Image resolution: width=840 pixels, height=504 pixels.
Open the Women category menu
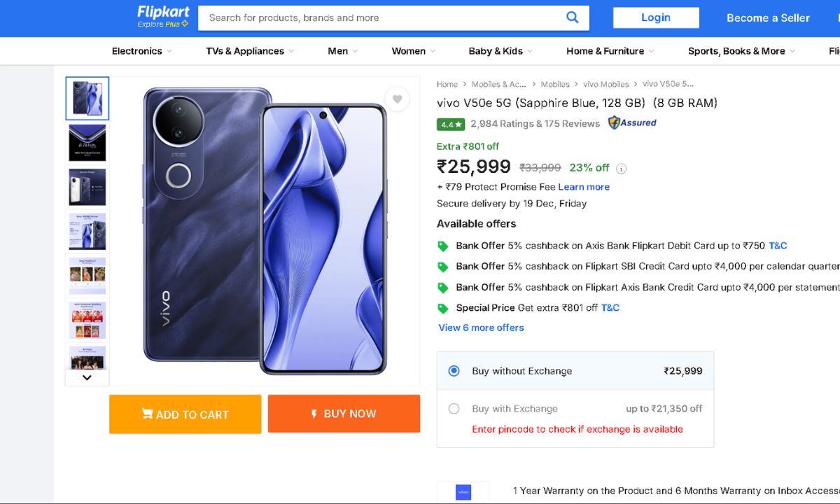point(413,51)
